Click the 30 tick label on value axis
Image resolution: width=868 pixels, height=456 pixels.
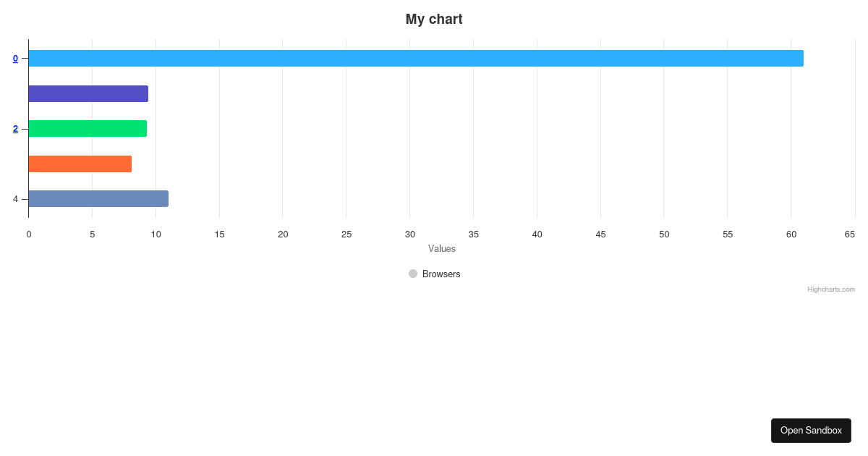click(x=409, y=234)
